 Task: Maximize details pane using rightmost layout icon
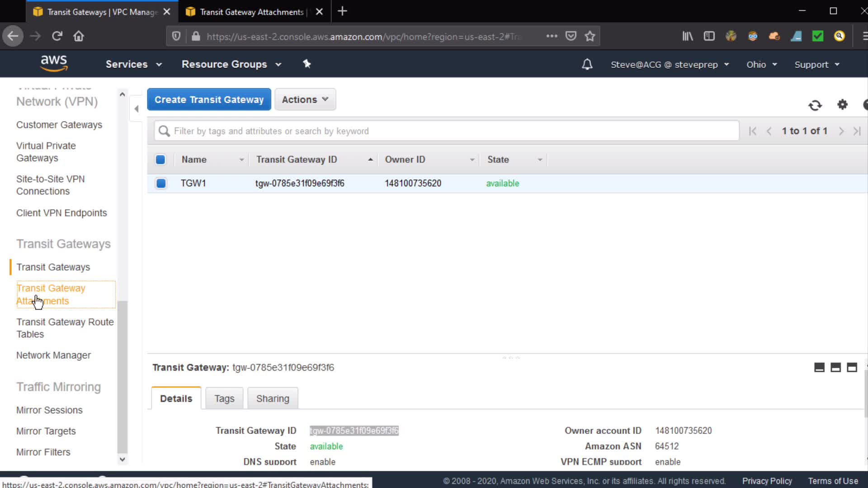(x=852, y=367)
